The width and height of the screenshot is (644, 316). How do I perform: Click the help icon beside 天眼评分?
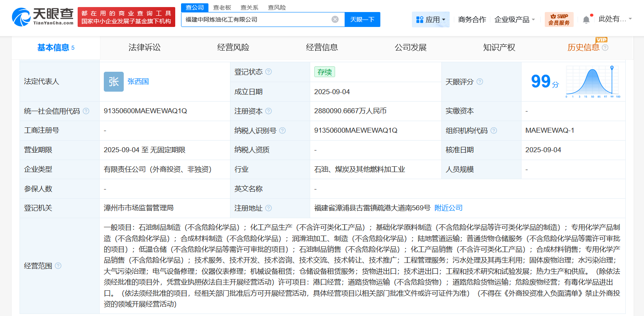480,82
